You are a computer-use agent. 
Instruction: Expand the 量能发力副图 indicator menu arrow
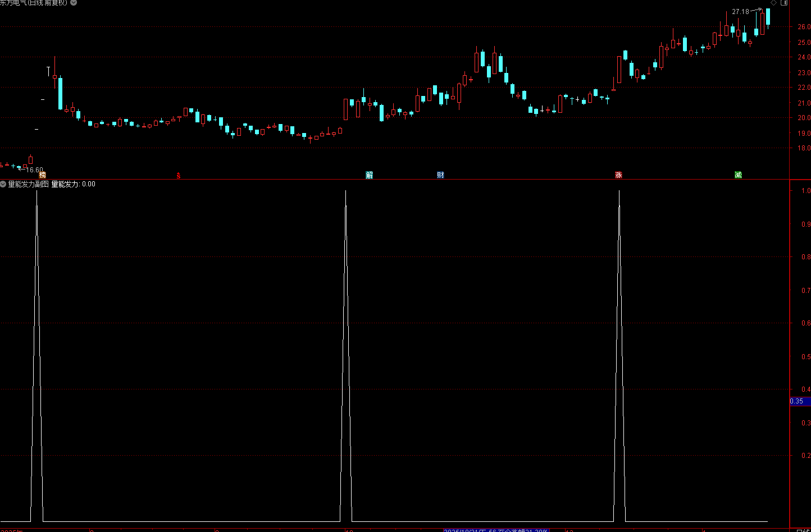pyautogui.click(x=3, y=184)
